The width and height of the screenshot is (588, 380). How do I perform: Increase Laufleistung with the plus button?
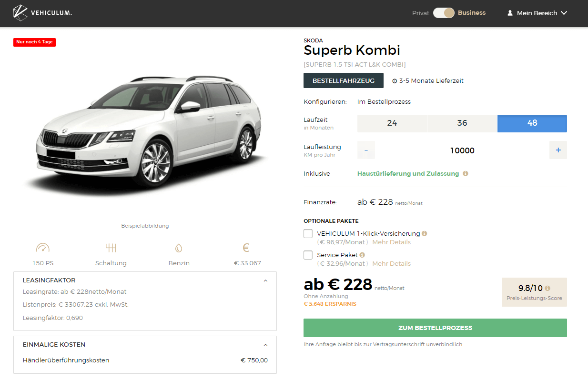558,150
